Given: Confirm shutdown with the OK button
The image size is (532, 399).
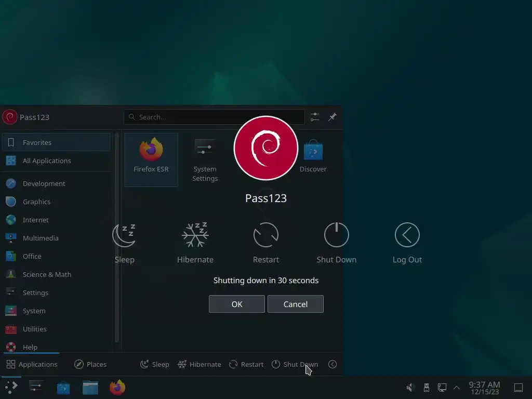Looking at the screenshot, I should pos(237,304).
